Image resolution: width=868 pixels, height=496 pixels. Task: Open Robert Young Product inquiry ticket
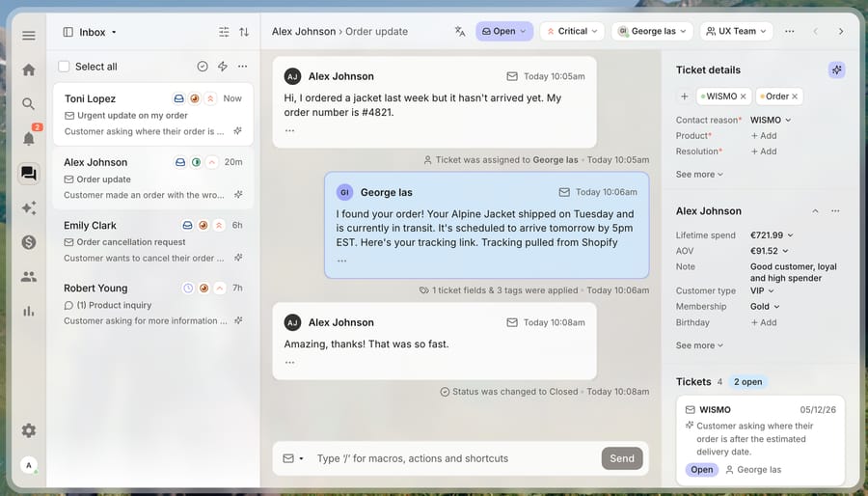coord(153,304)
